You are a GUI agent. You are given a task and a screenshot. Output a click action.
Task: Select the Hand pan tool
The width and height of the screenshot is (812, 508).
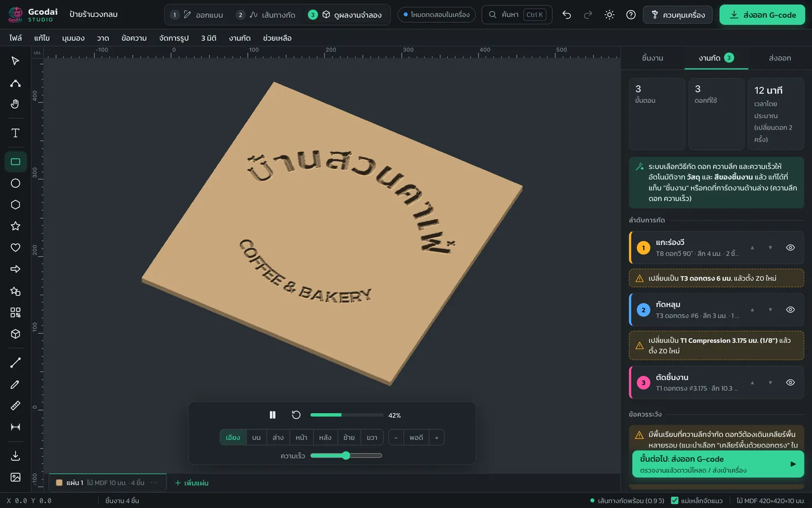point(15,104)
